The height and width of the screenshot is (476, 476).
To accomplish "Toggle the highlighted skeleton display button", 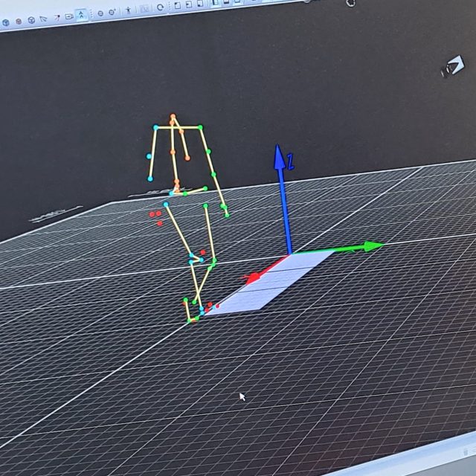I will [80, 15].
